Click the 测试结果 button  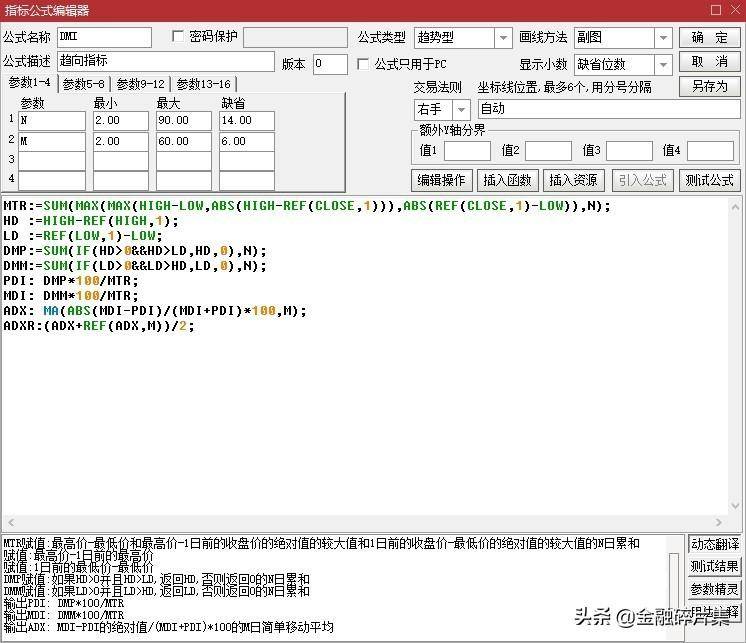tap(714, 566)
